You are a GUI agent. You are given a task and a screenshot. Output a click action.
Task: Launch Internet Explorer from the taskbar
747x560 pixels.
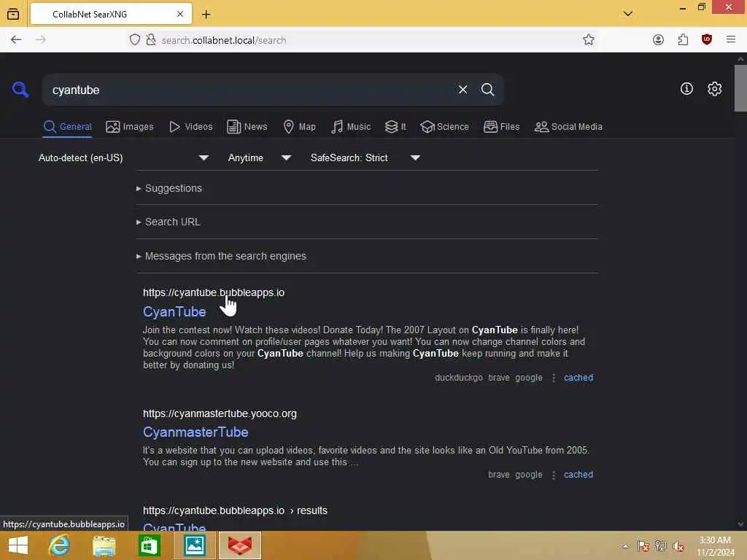point(59,545)
